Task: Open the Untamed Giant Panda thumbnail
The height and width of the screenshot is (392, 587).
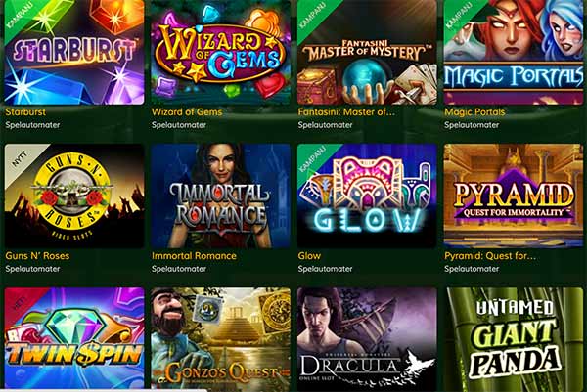Action: [x=514, y=338]
